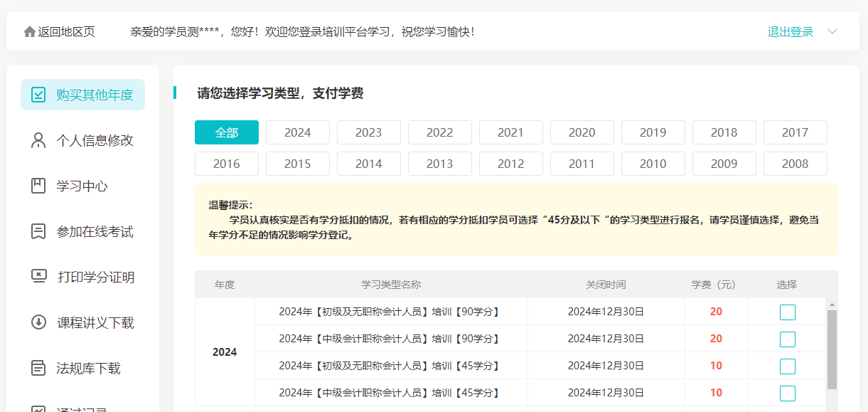Click the 购买其他年度 checklist icon
This screenshot has width=868, height=412.
(38, 95)
